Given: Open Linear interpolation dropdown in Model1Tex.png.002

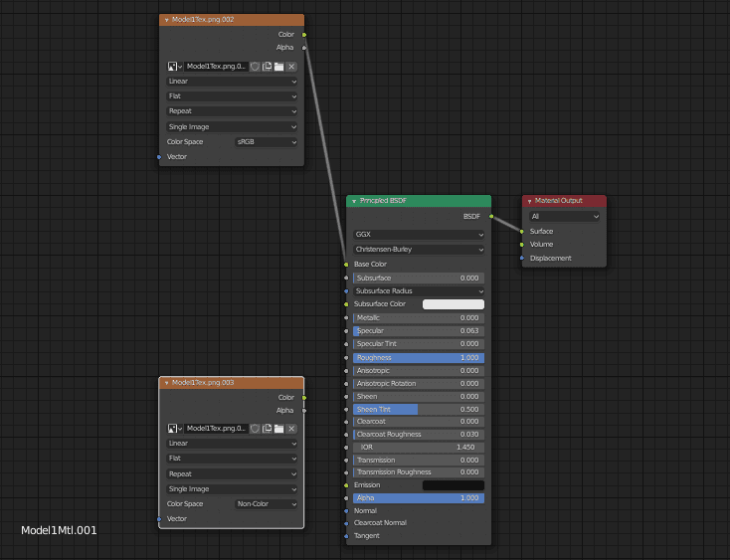Looking at the screenshot, I should pyautogui.click(x=232, y=82).
